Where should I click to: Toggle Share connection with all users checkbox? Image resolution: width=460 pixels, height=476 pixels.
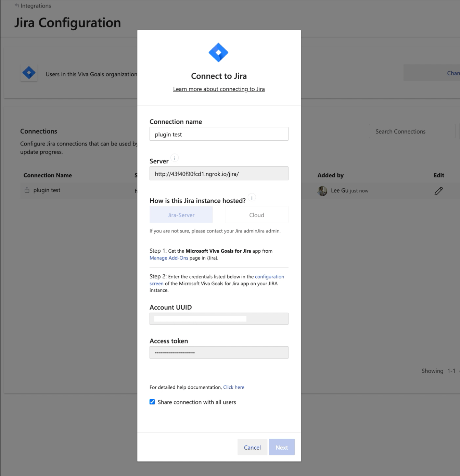click(152, 402)
